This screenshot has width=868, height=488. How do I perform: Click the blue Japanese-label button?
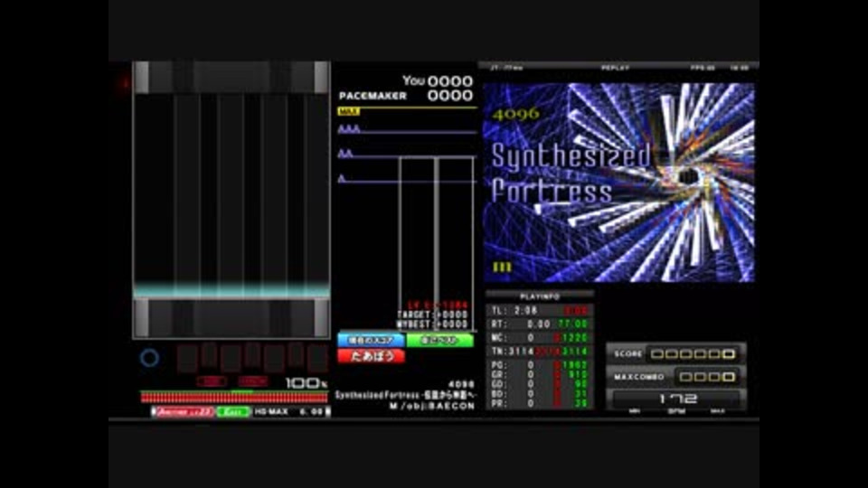coord(371,341)
